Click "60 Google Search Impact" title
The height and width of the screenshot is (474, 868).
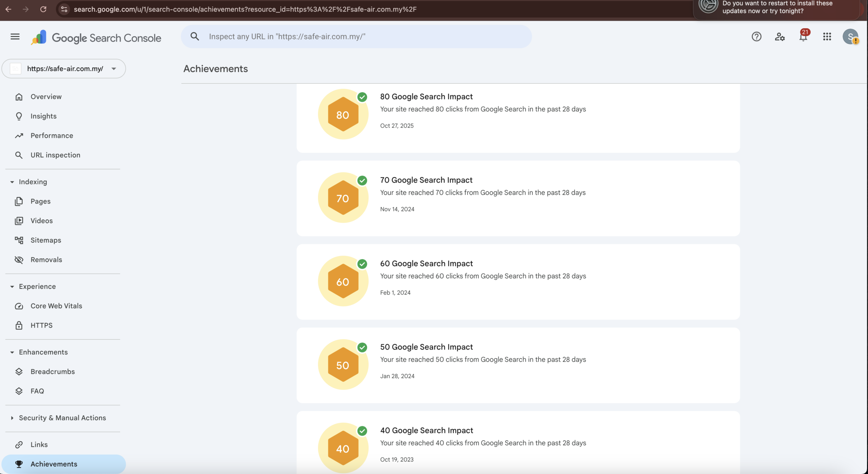426,263
